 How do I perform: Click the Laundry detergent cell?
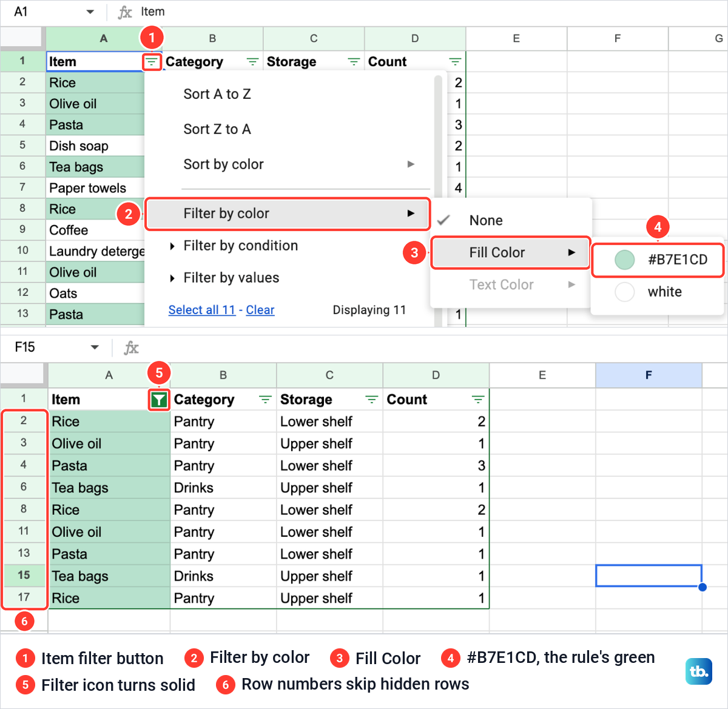[x=95, y=251]
